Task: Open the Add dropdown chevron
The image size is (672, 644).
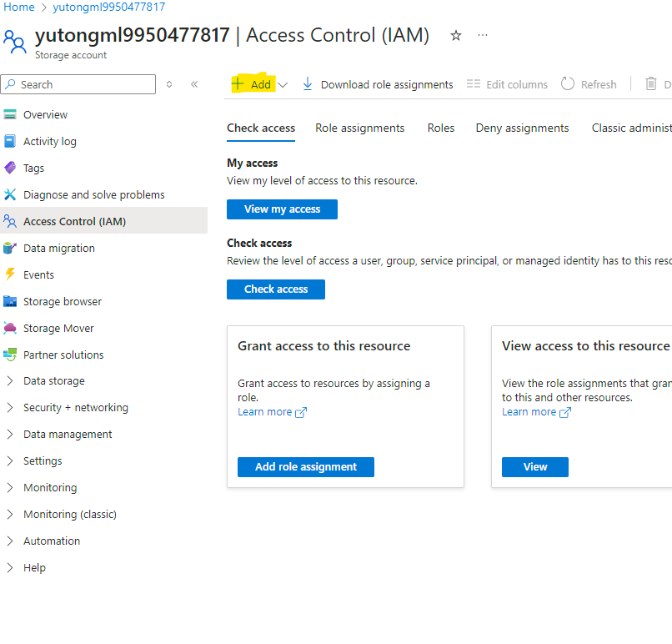Action: (x=283, y=85)
